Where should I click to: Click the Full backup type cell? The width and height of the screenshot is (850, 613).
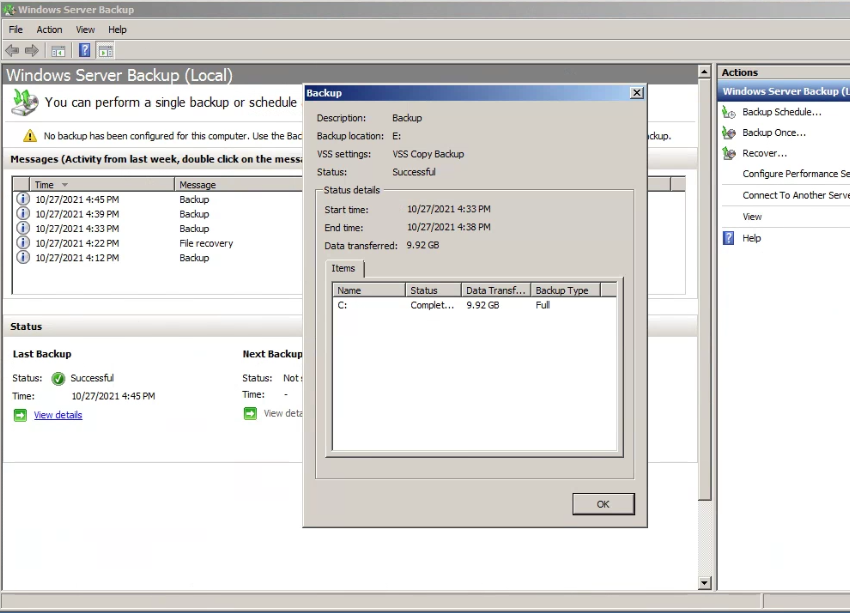pos(543,305)
